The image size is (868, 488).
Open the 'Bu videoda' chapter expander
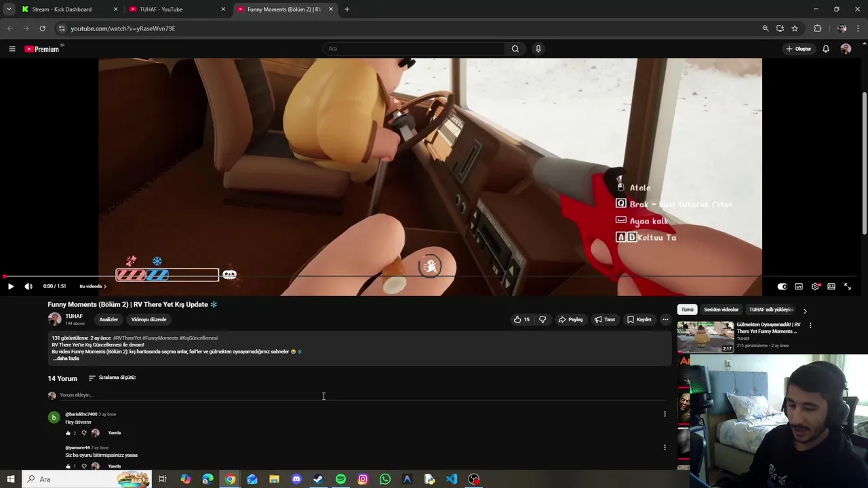click(93, 287)
